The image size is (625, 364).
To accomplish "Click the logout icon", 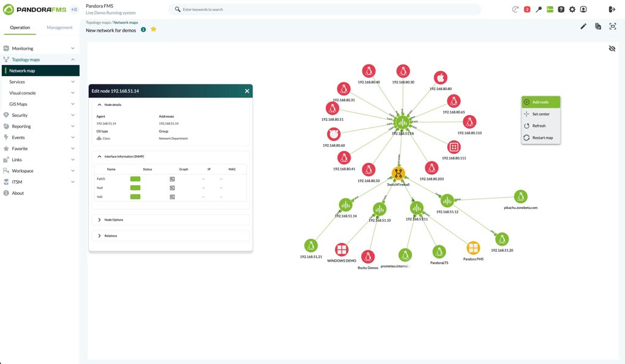I will 612,9.
